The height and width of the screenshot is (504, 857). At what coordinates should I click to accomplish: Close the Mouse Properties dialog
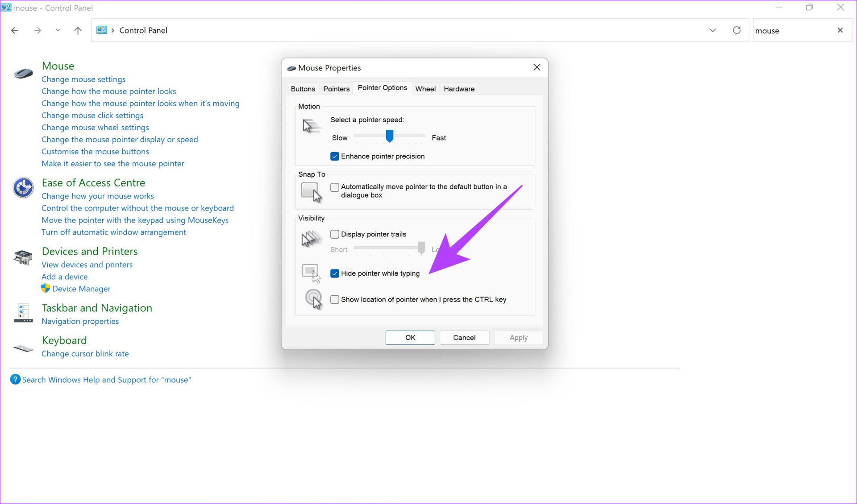point(537,67)
